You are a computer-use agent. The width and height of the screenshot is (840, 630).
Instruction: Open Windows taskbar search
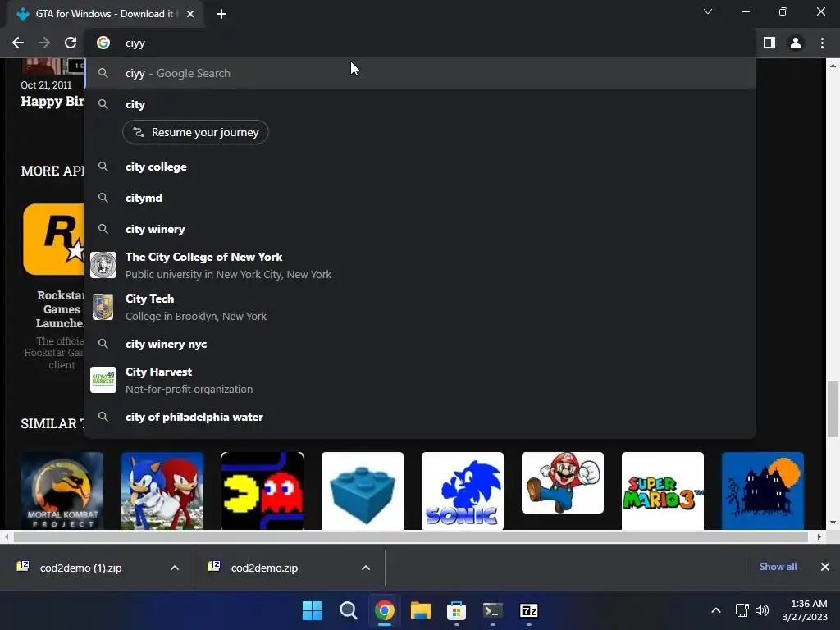tap(348, 610)
